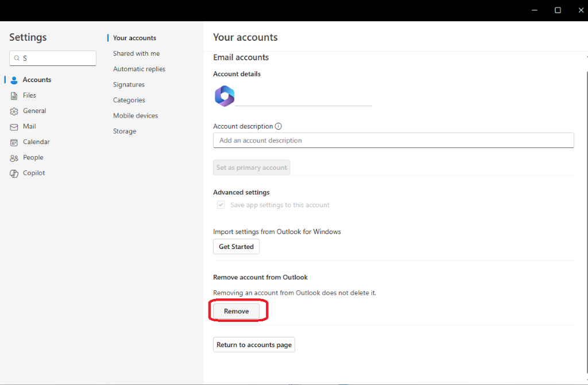Open Signatures section
This screenshot has height=385, width=588.
coord(129,85)
